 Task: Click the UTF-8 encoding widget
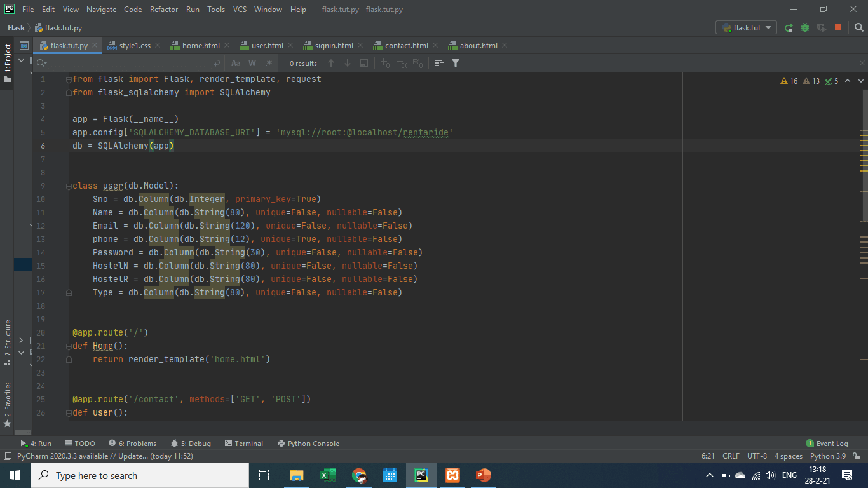pos(757,456)
